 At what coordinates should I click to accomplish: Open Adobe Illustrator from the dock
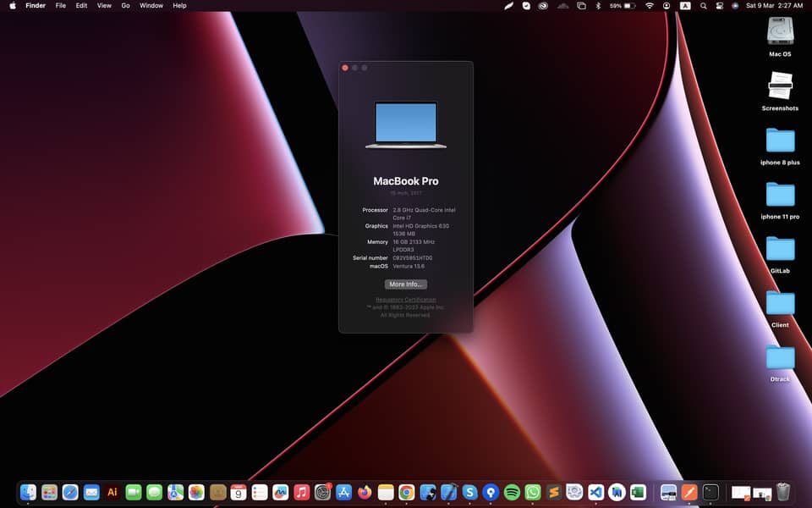112,492
